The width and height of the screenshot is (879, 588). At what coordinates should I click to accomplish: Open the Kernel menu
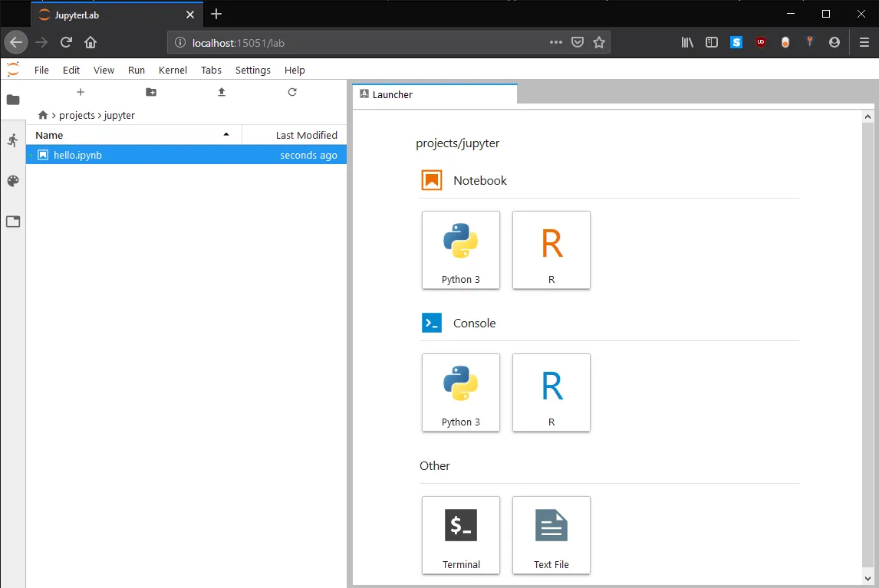173,70
